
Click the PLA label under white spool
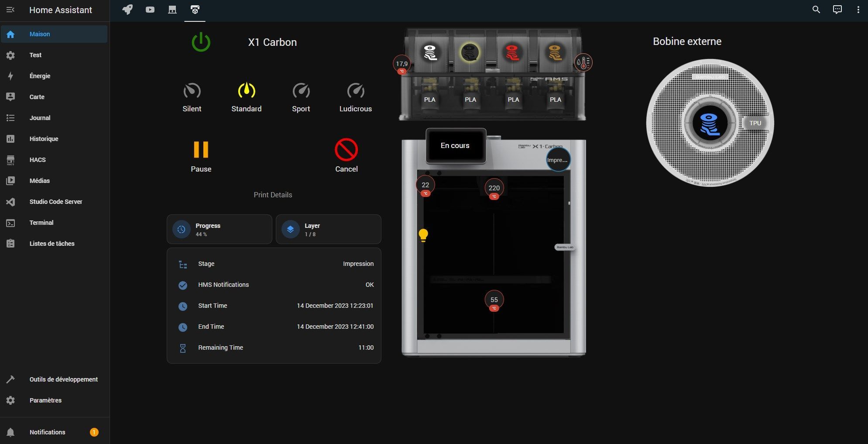click(430, 100)
